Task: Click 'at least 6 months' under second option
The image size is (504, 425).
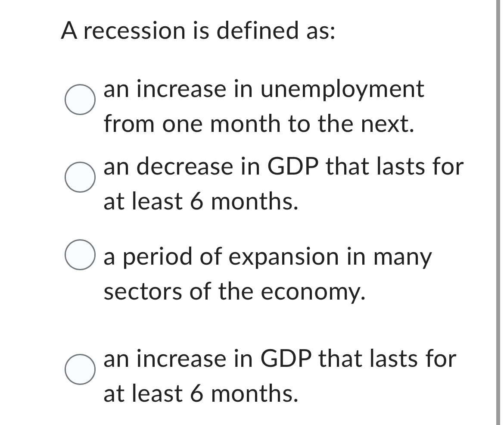Action: tap(200, 201)
